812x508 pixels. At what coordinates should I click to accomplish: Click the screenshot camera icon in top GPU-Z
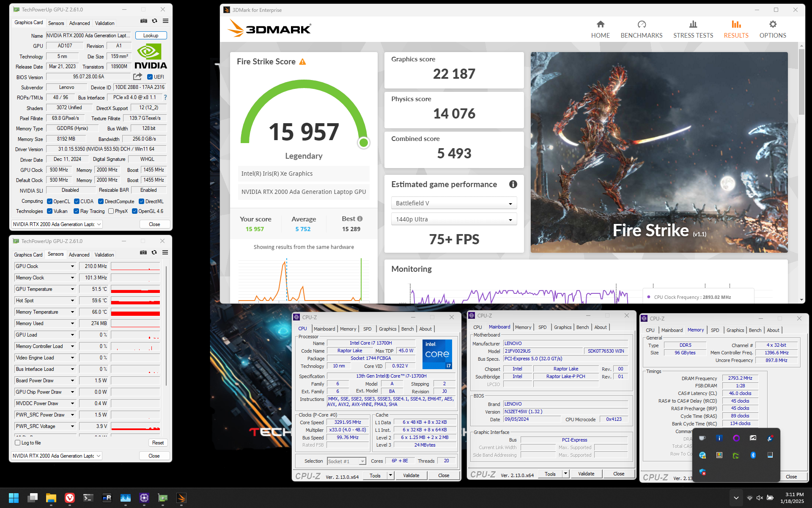(x=144, y=21)
